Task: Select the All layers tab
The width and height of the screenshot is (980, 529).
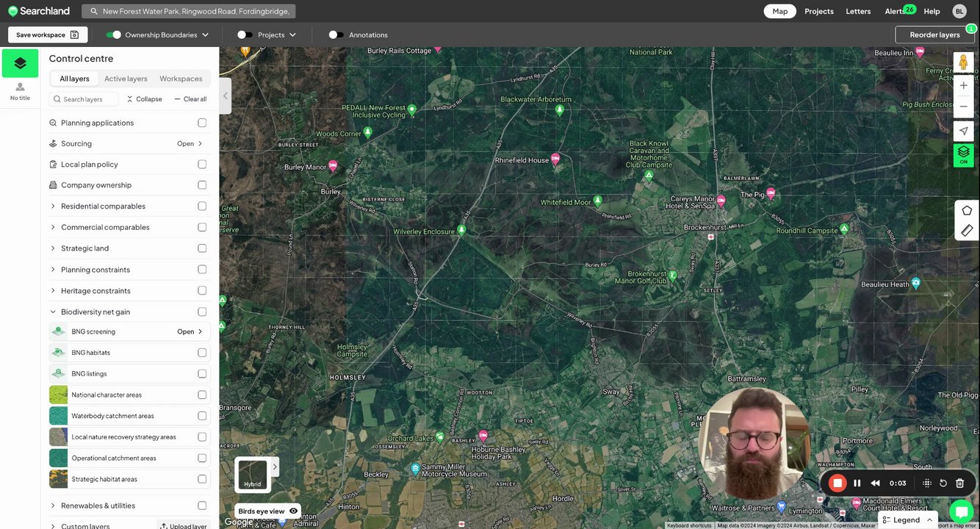Action: (x=74, y=79)
